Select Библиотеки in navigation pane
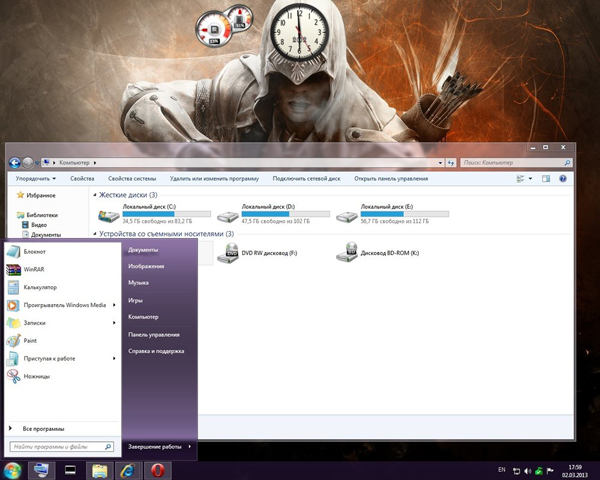 [x=37, y=215]
